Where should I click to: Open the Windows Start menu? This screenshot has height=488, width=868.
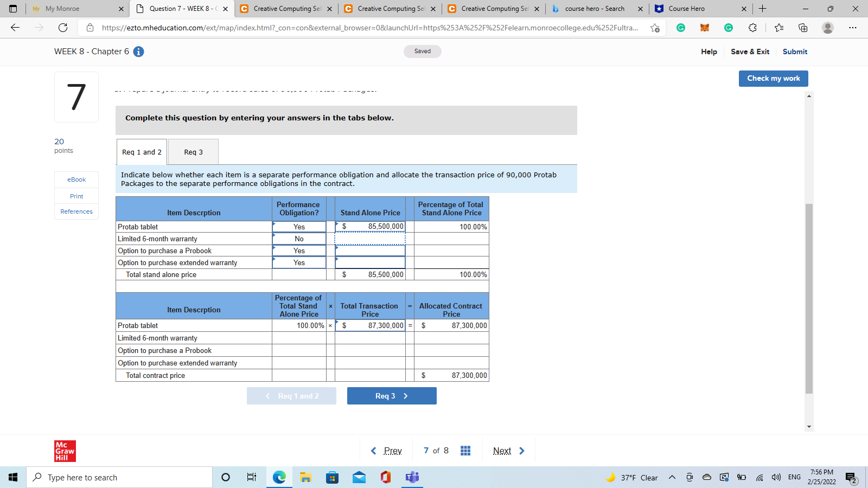[13, 477]
